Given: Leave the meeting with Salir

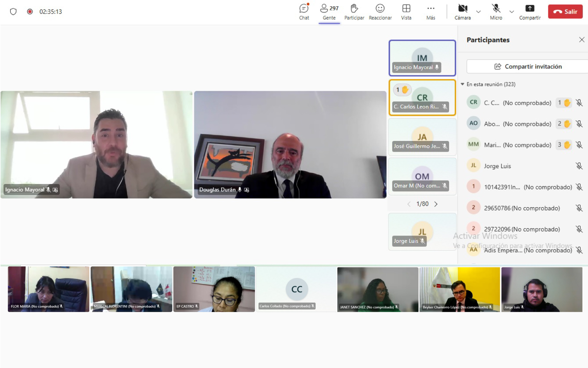Looking at the screenshot, I should click(x=565, y=11).
